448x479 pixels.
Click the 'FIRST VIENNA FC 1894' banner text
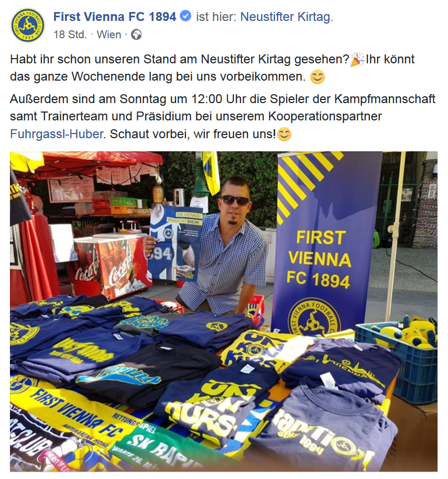[x=319, y=259]
